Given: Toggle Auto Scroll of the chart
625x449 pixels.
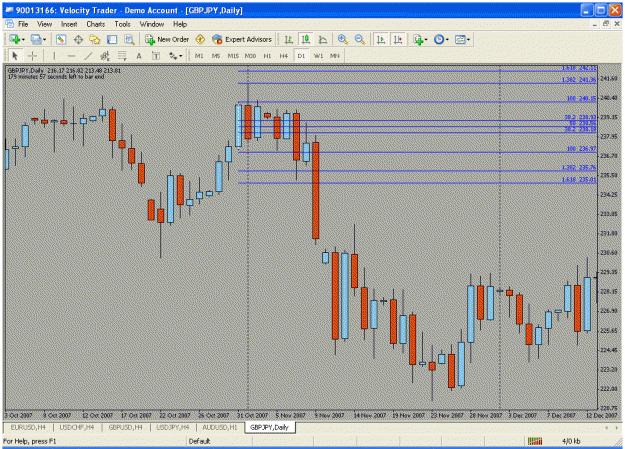Looking at the screenshot, I should click(381, 39).
